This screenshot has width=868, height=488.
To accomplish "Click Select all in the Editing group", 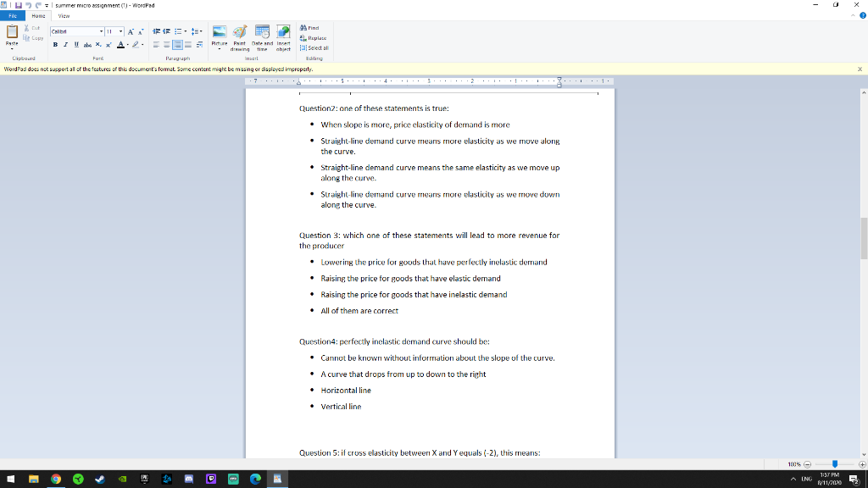I will [x=314, y=48].
